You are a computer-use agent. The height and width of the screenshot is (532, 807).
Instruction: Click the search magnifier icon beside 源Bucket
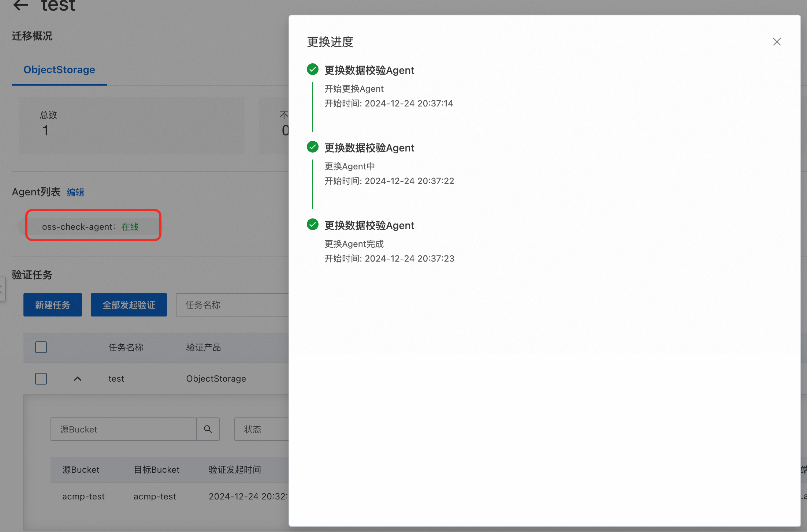pos(208,429)
